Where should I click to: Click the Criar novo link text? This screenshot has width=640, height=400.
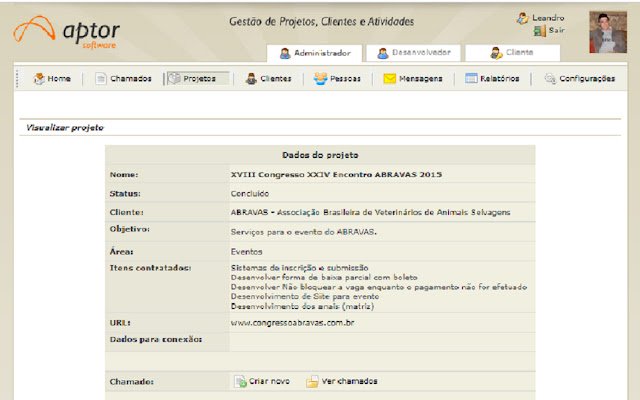point(269,381)
